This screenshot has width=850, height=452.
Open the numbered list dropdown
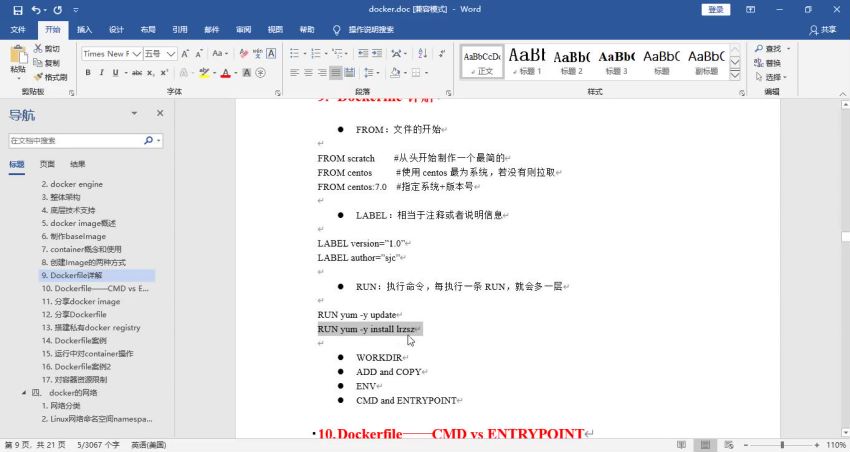click(x=324, y=54)
